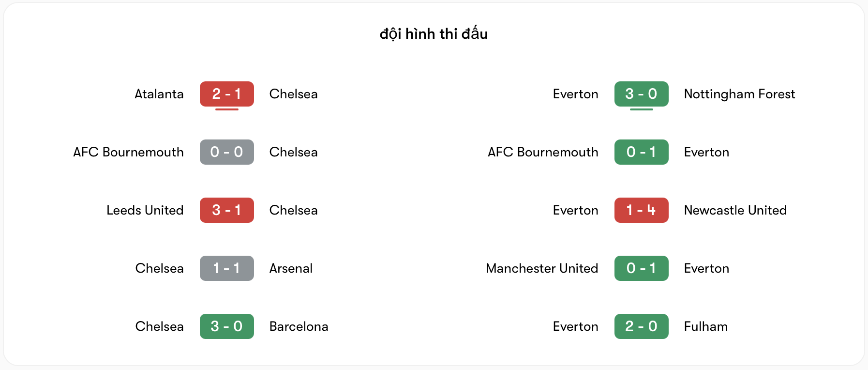This screenshot has width=868, height=370.
Task: Click the red underline below the Atalanta score
Action: [x=226, y=110]
